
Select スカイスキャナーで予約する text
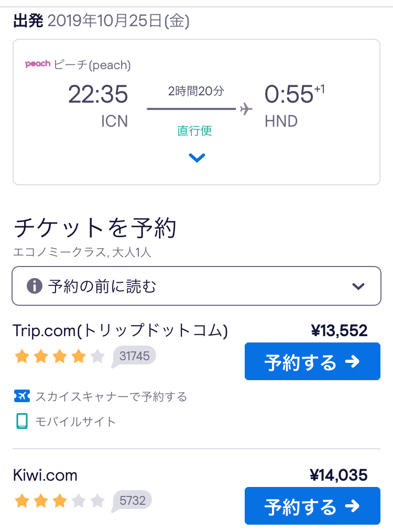pos(112,396)
